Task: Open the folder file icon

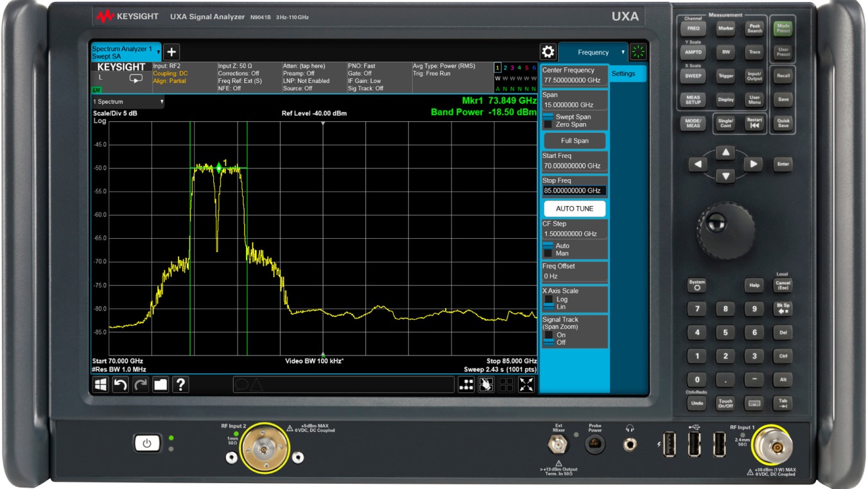Action: (161, 384)
